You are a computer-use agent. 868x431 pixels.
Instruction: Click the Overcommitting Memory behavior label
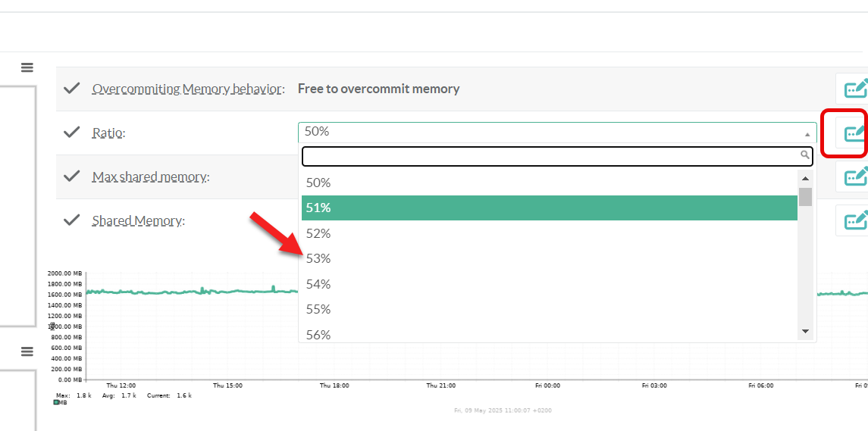(x=187, y=89)
